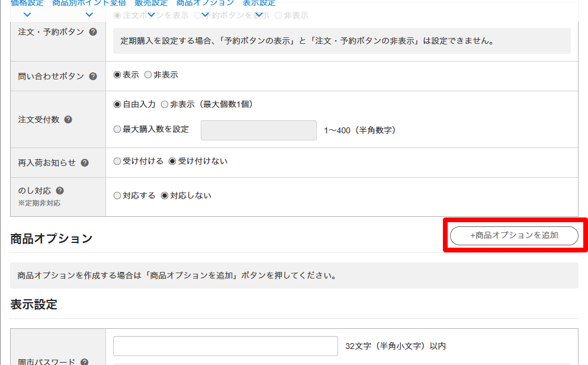Click the chevron under 価格設定

point(27,14)
